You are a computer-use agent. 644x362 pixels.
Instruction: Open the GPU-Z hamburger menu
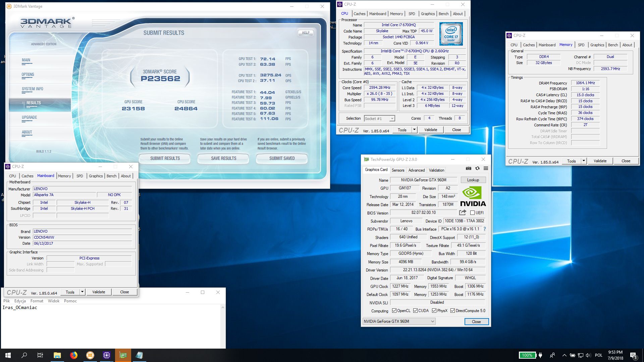pos(486,168)
